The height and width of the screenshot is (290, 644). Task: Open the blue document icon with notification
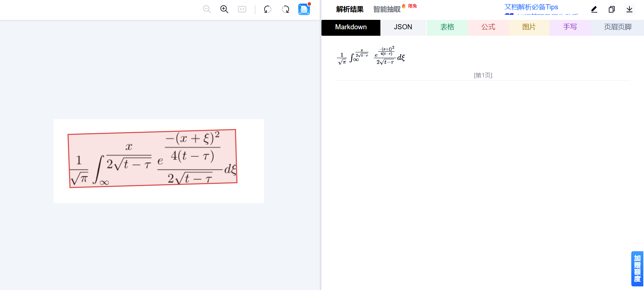304,9
